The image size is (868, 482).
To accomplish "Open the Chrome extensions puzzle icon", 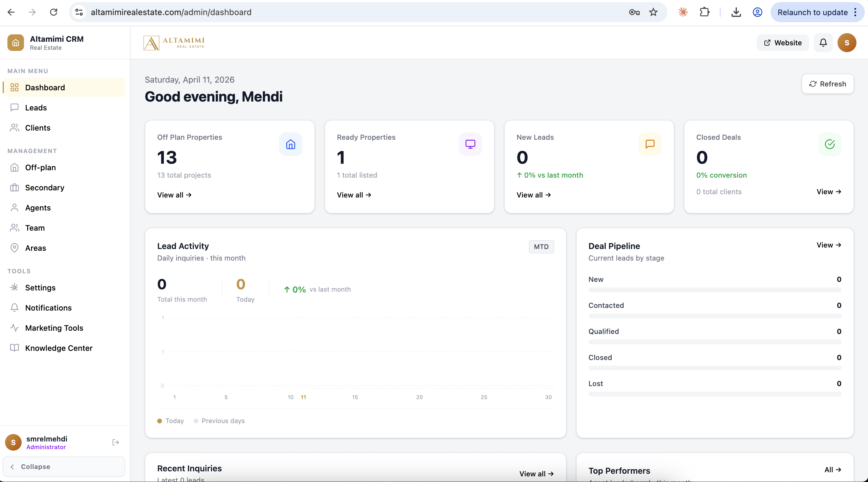I will (704, 12).
